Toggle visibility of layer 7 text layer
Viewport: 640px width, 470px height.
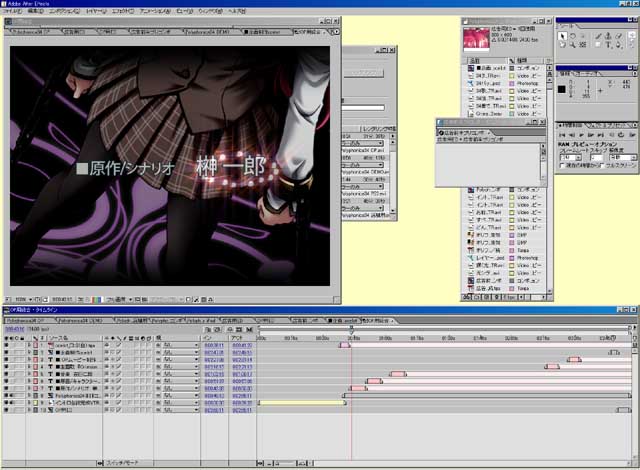[x=6, y=388]
